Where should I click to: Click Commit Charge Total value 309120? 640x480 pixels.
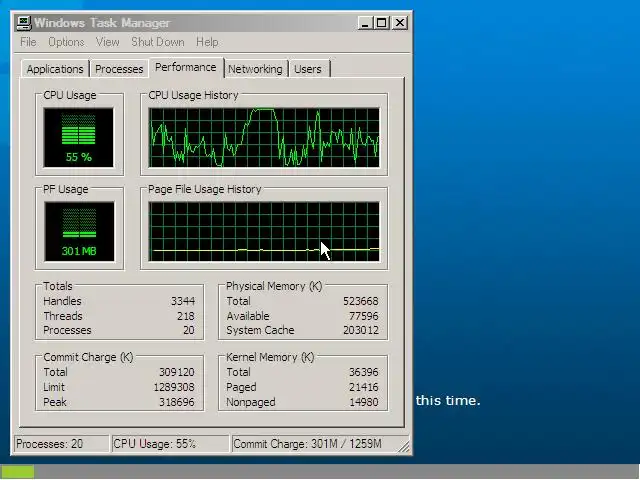(176, 372)
